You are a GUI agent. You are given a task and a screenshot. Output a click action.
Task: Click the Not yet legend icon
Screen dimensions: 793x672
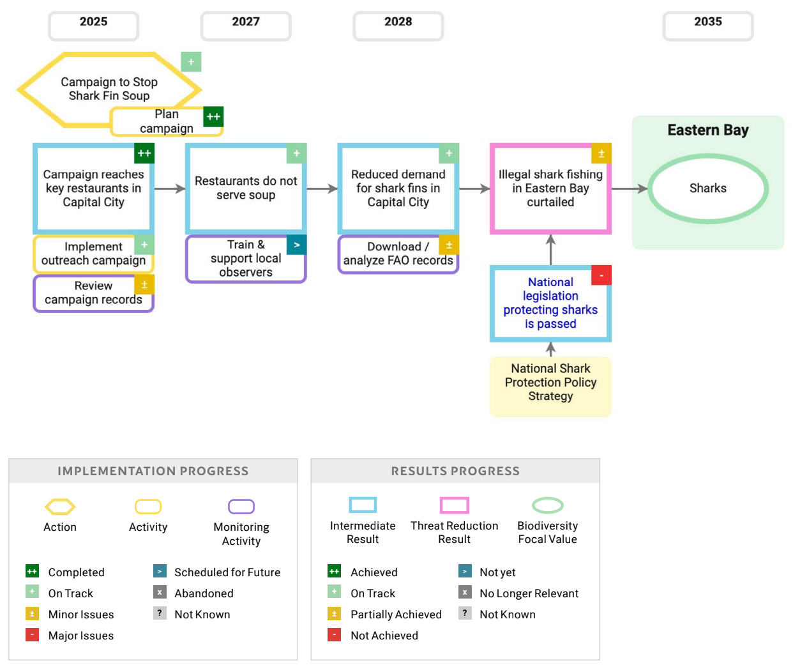[x=465, y=571]
